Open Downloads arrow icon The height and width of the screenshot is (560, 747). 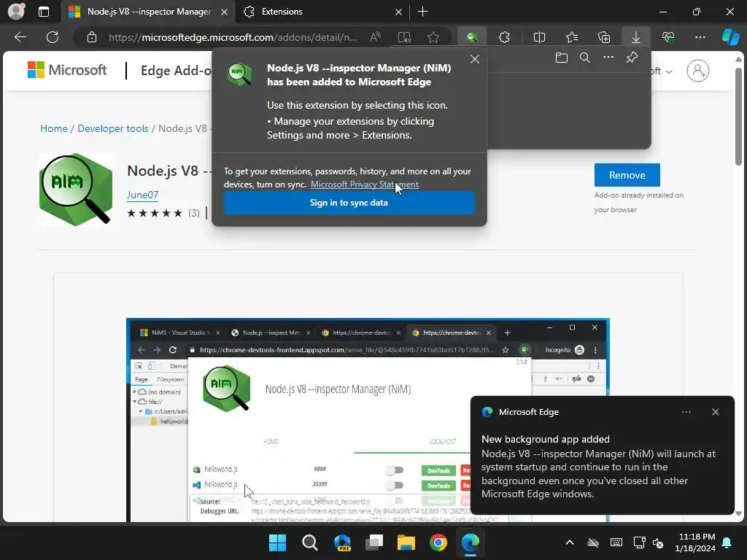tap(636, 37)
